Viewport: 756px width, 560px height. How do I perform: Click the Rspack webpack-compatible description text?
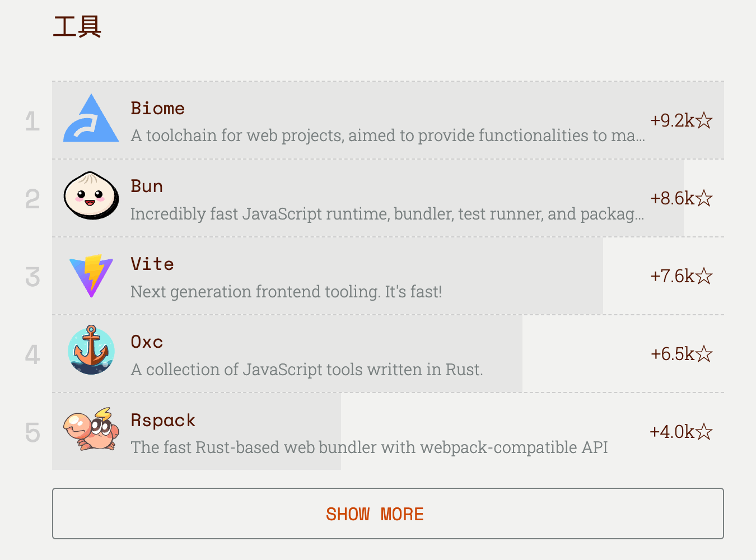coord(369,447)
